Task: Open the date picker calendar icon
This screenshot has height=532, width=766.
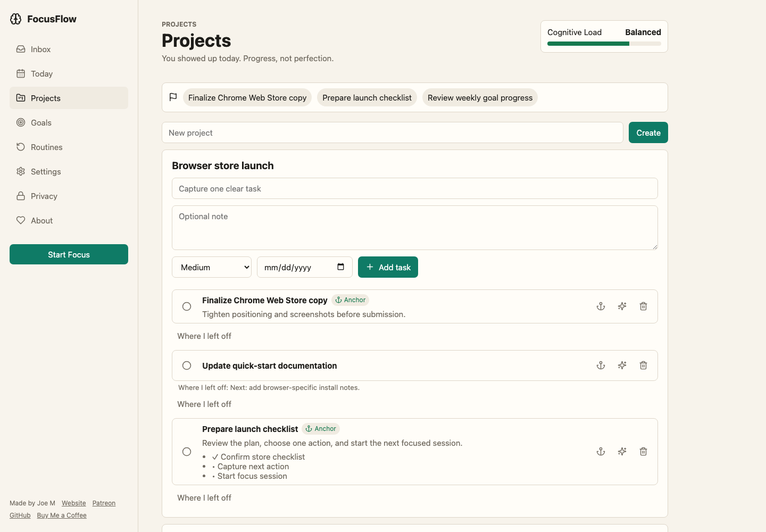Action: click(x=341, y=267)
